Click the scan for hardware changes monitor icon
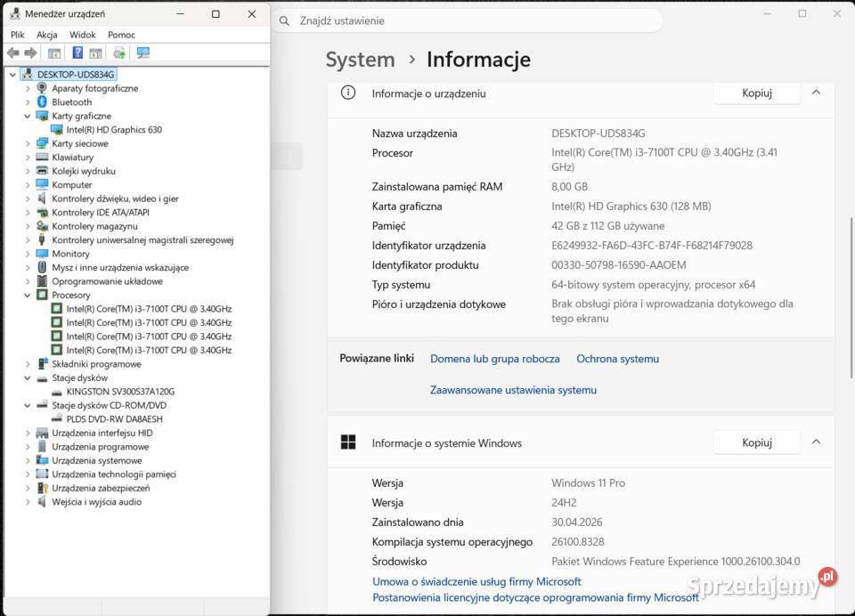This screenshot has height=616, width=855. click(x=142, y=53)
